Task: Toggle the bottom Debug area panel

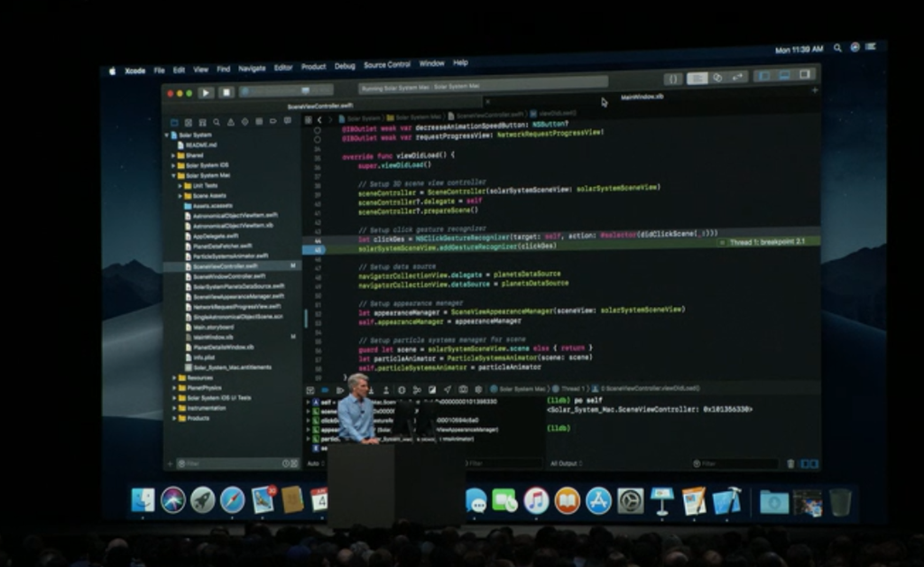Action: (x=785, y=76)
